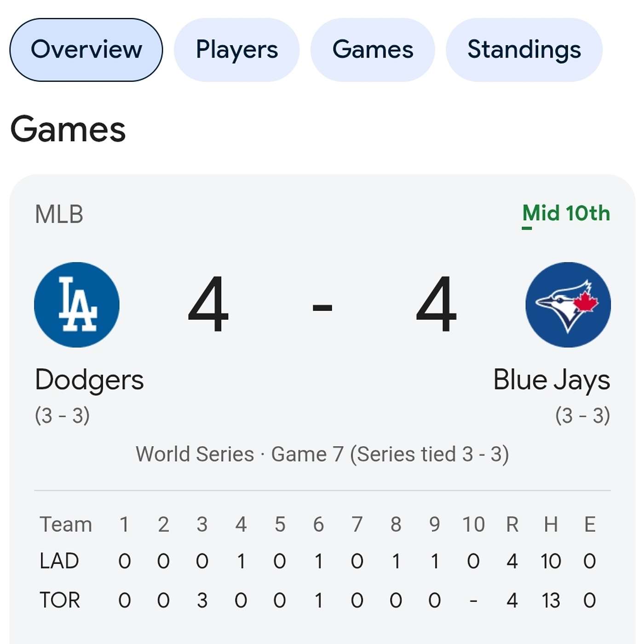Click the Blue Jays team logo
This screenshot has width=644, height=644.
[x=567, y=304]
